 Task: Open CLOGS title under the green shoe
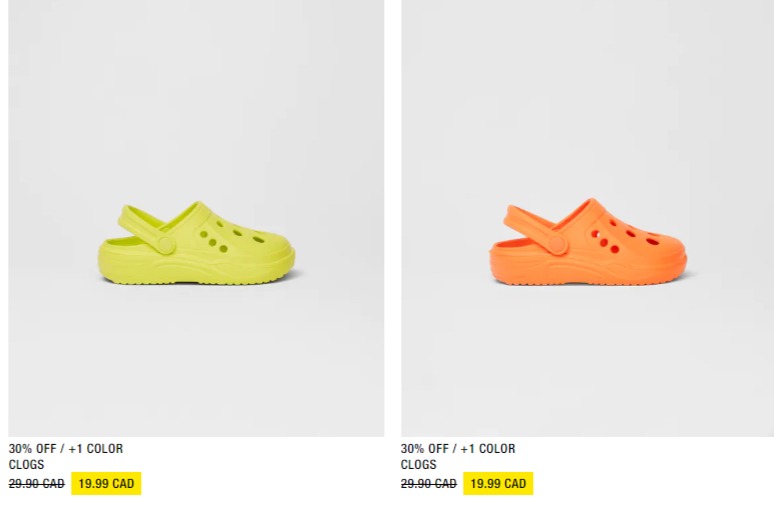(x=26, y=465)
